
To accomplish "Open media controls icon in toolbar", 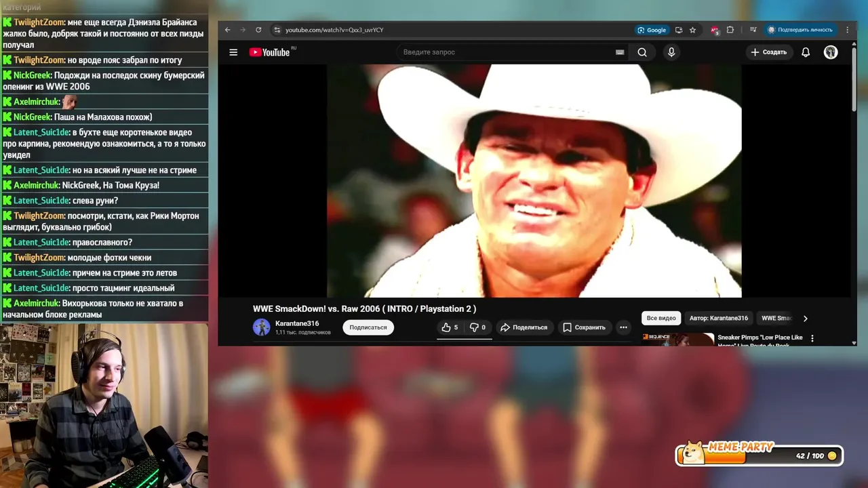I will (x=753, y=30).
